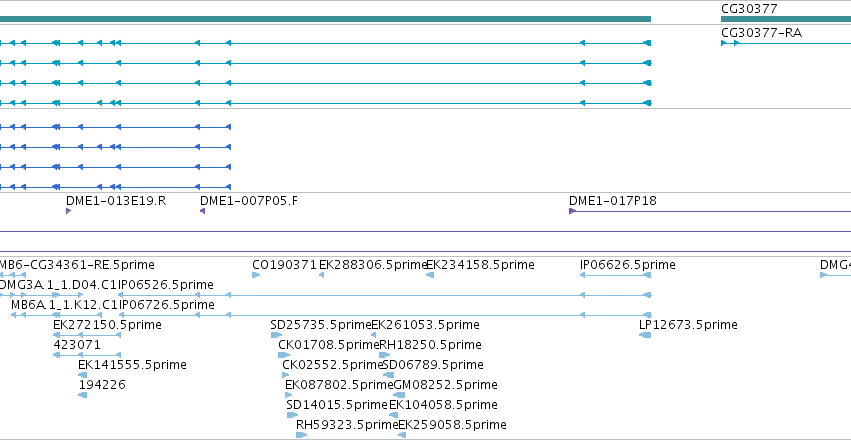Select the EK087802.5prime label
Viewport: 851px width, 440px height.
tap(339, 385)
